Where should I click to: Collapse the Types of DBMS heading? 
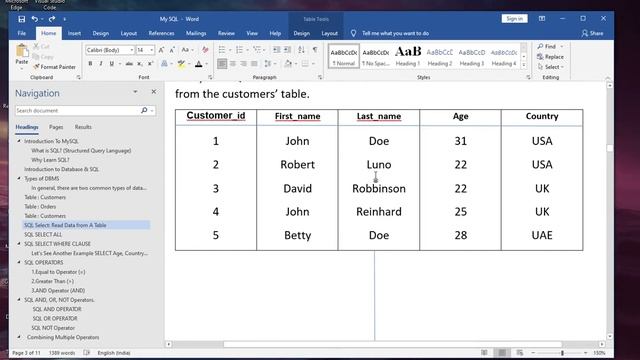(19, 178)
